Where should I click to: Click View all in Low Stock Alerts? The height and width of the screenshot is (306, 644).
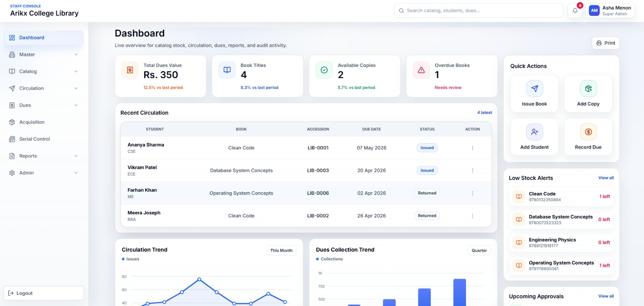click(x=606, y=178)
